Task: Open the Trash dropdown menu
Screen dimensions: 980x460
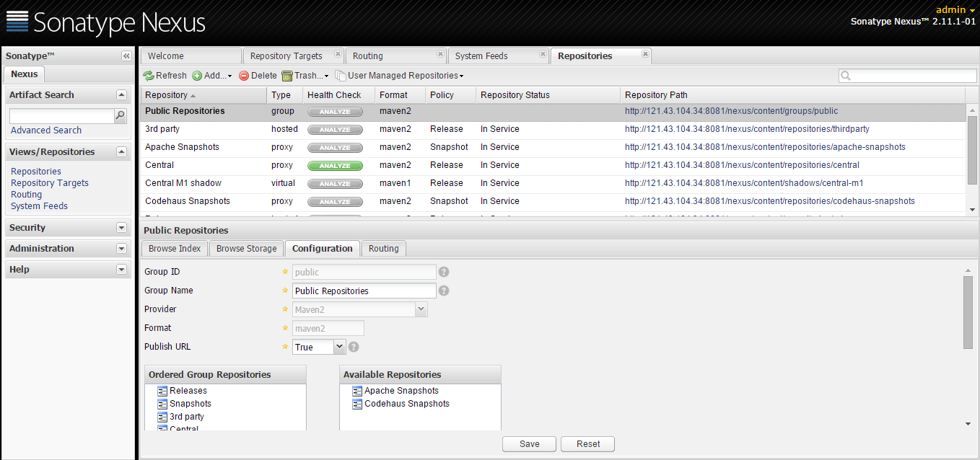Action: click(x=305, y=76)
